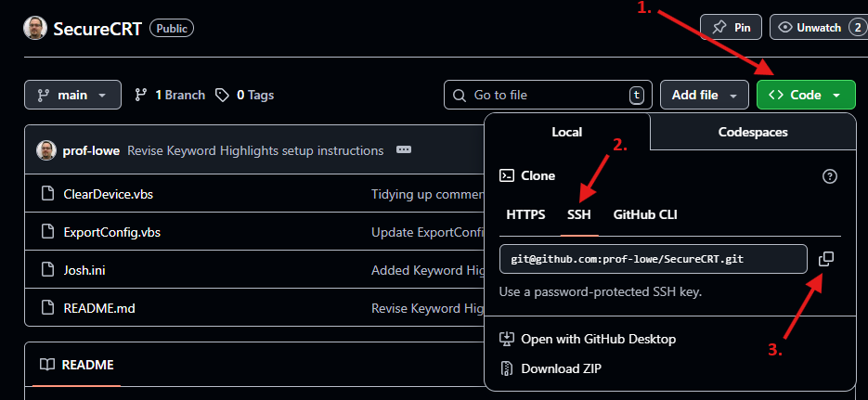Select the GitHub CLI clone option
The height and width of the screenshot is (400, 868).
tap(645, 214)
